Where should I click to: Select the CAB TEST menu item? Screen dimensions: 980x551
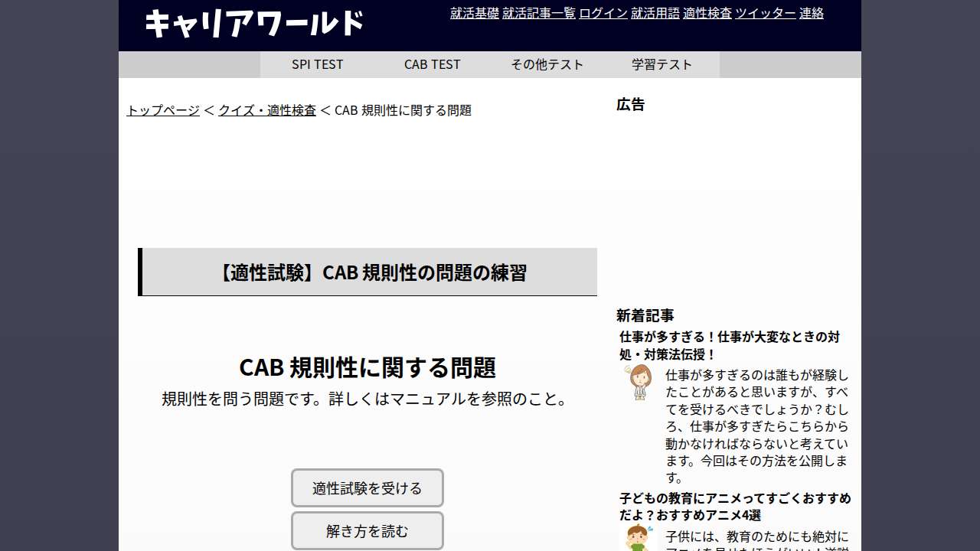click(433, 64)
